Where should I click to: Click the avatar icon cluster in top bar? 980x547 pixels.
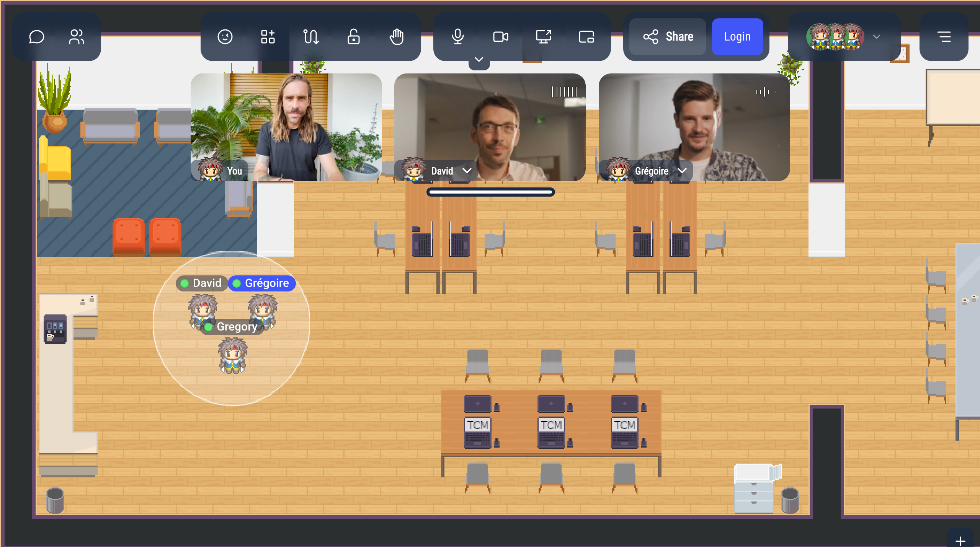835,37
